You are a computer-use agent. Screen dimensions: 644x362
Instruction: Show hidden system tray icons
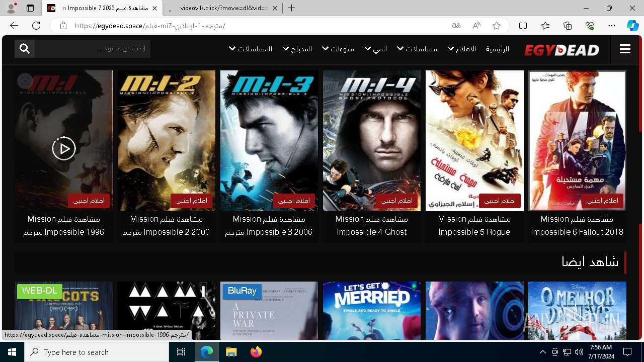(x=542, y=352)
